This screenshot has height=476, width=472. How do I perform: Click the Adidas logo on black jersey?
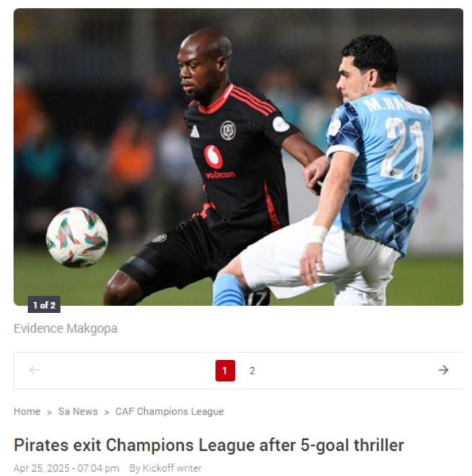pos(195,132)
